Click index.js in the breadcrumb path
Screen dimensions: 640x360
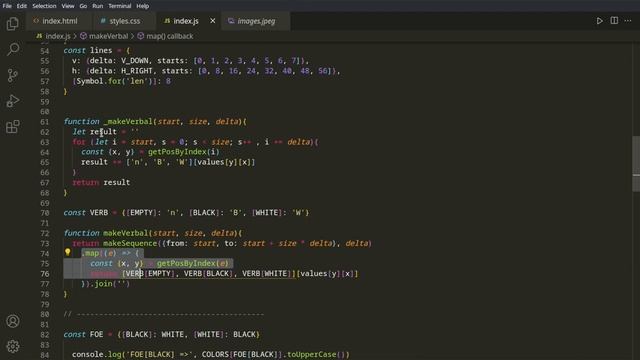tap(58, 36)
